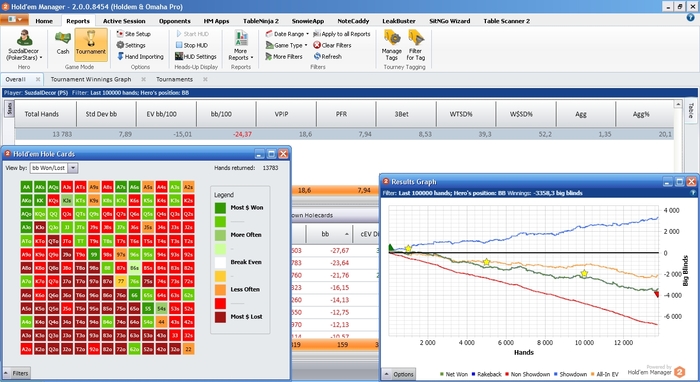The height and width of the screenshot is (382, 700).
Task: Open the More Reports menu
Action: click(x=241, y=45)
